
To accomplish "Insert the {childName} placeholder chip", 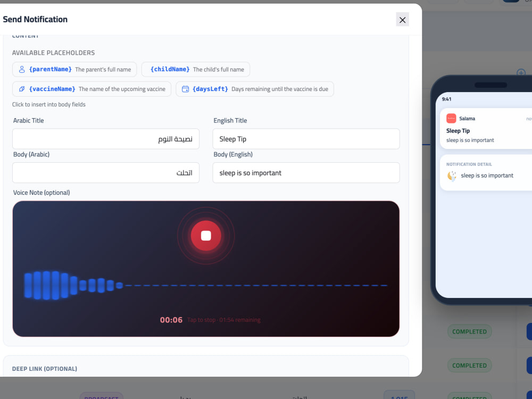I will (x=195, y=69).
